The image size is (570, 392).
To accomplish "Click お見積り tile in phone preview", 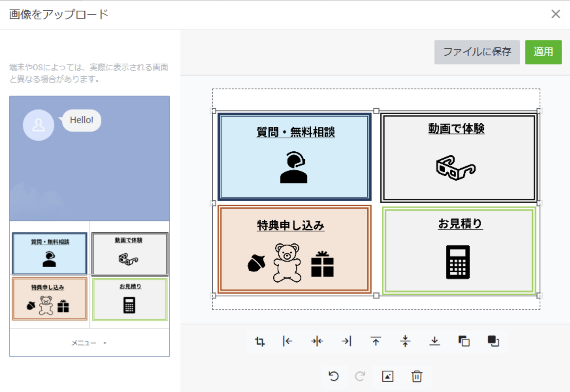I will (x=130, y=299).
